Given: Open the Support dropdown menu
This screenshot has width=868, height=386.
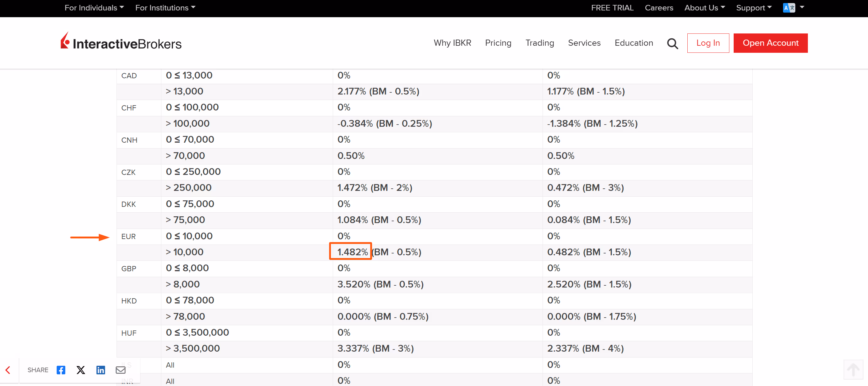Looking at the screenshot, I should click(753, 8).
